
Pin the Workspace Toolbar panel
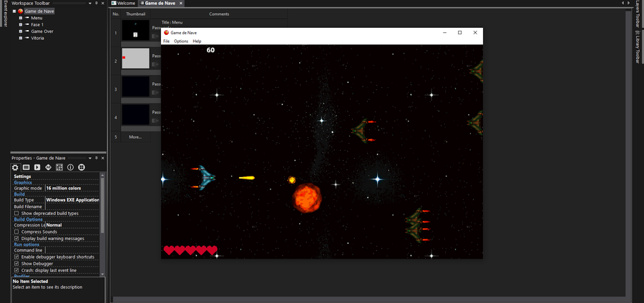(x=97, y=4)
